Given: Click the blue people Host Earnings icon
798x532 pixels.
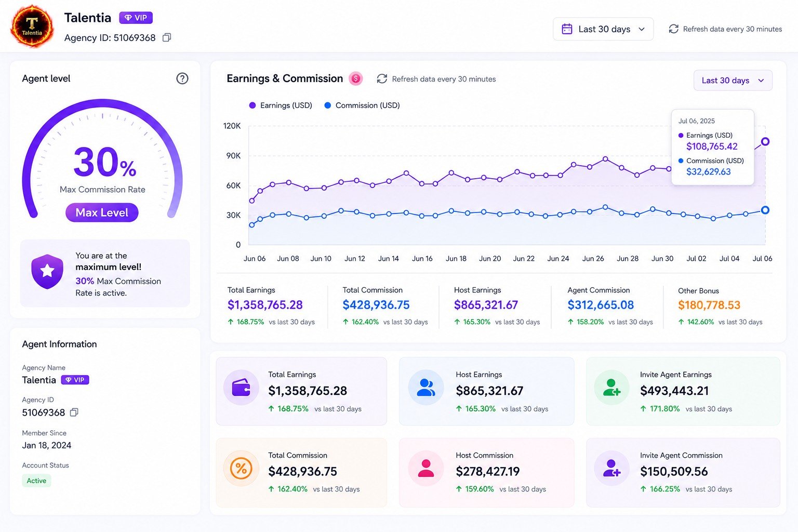Looking at the screenshot, I should coord(426,388).
